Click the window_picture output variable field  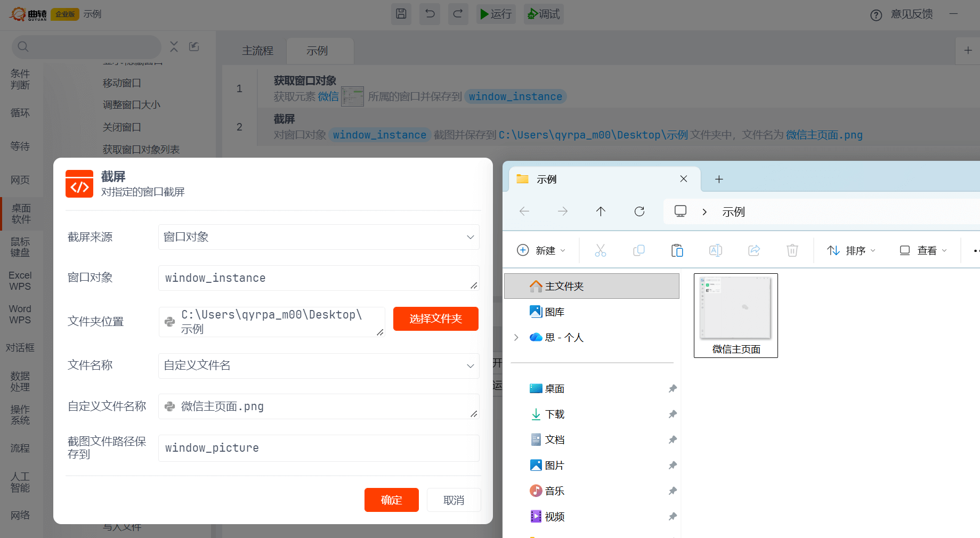[x=318, y=448]
